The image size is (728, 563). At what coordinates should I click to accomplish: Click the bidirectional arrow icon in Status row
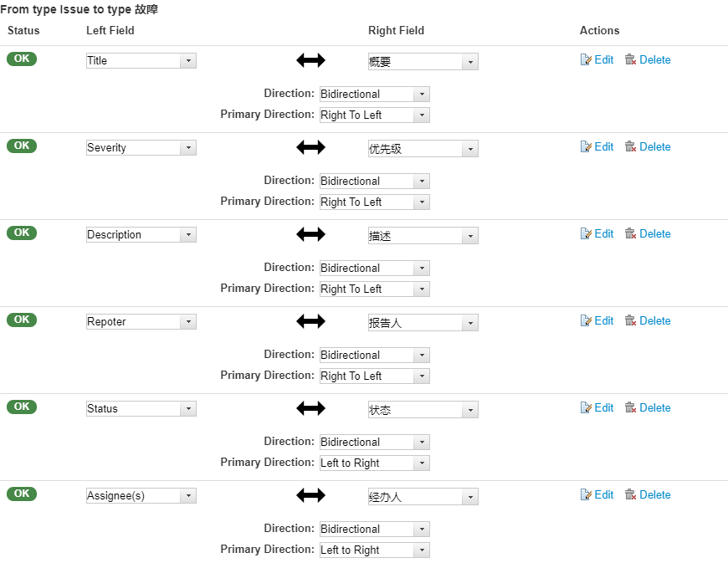tap(310, 408)
